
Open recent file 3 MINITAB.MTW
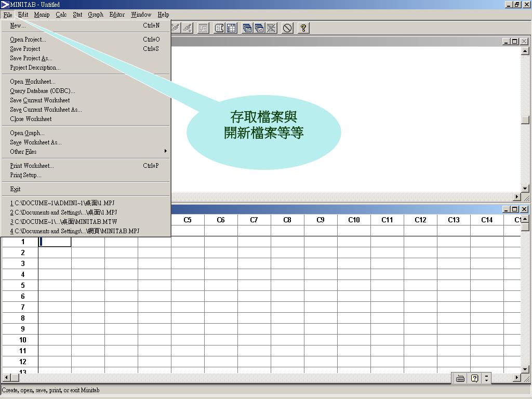pyautogui.click(x=86, y=222)
